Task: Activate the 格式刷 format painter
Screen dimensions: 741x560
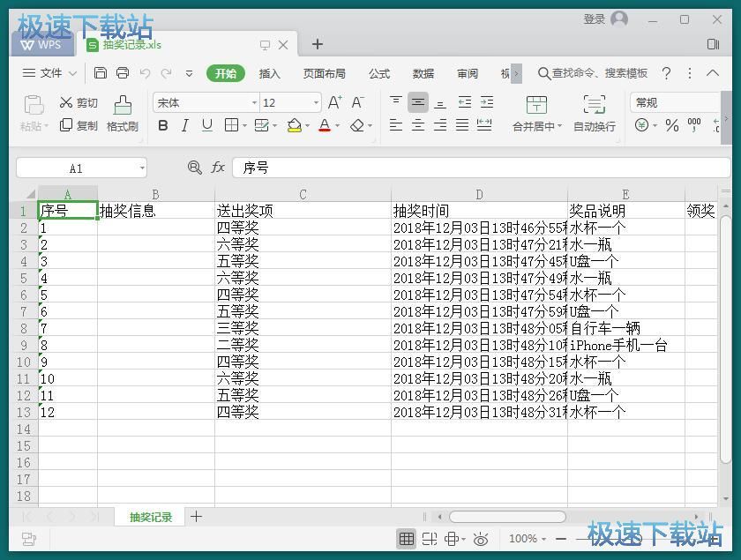Action: (x=123, y=114)
